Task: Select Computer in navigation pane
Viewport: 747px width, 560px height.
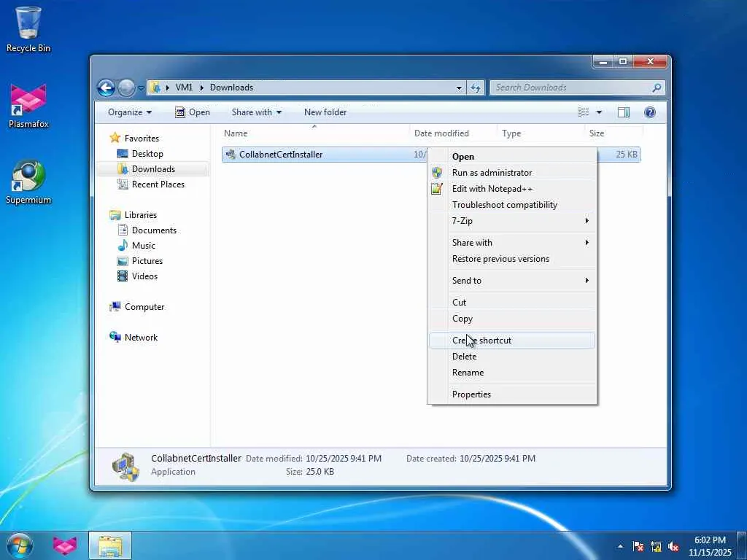Action: [x=136, y=307]
